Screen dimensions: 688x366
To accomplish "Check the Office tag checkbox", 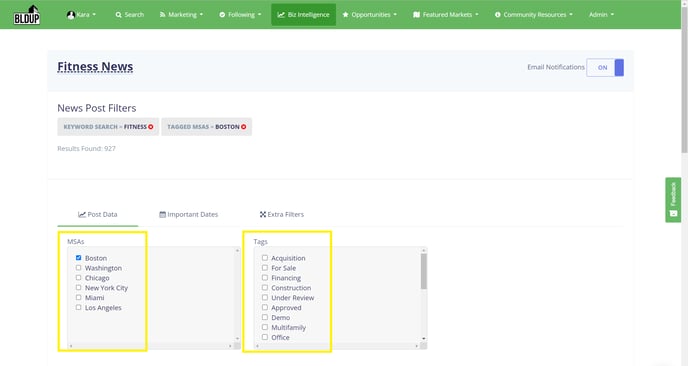I will [265, 337].
